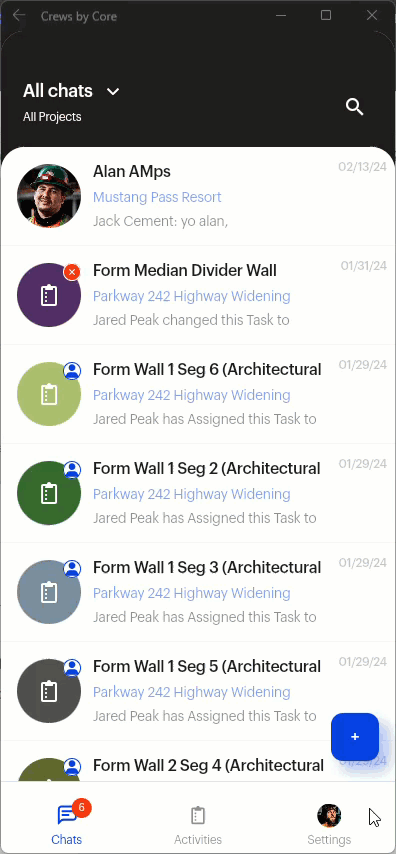Open Form Wall 2 Seg 4 chat
Screen dimensions: 396x854
pyautogui.click(x=198, y=765)
